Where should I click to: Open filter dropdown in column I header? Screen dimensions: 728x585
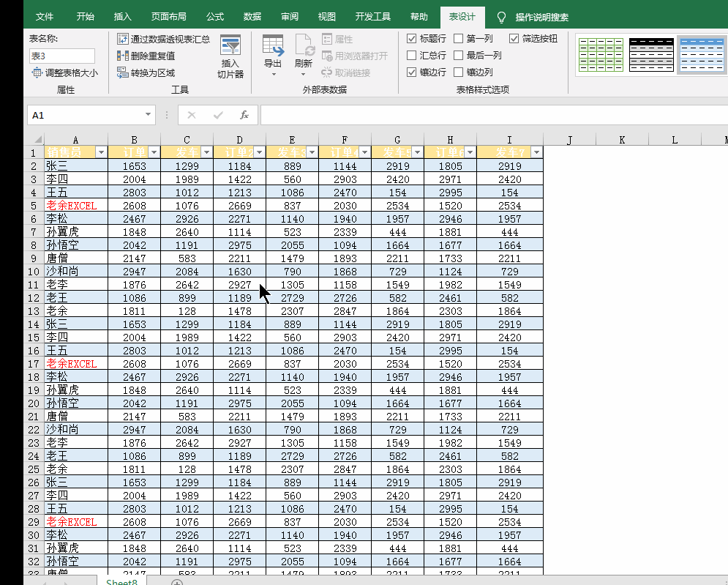pyautogui.click(x=536, y=152)
